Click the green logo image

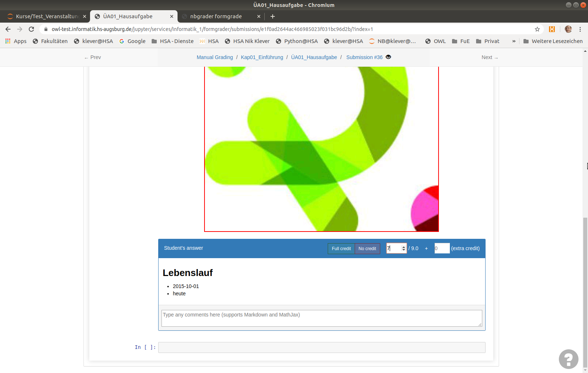(x=321, y=149)
